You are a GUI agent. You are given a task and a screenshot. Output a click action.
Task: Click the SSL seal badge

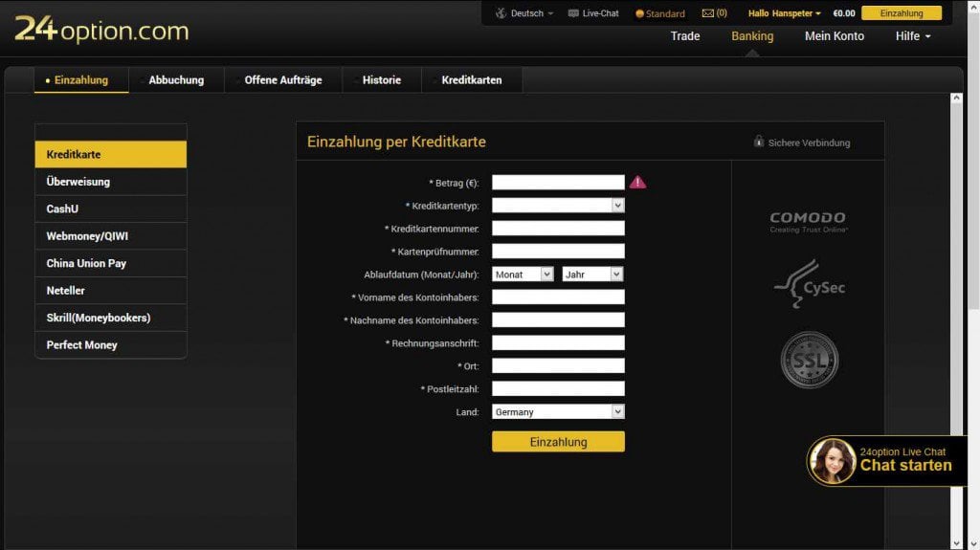click(x=810, y=360)
